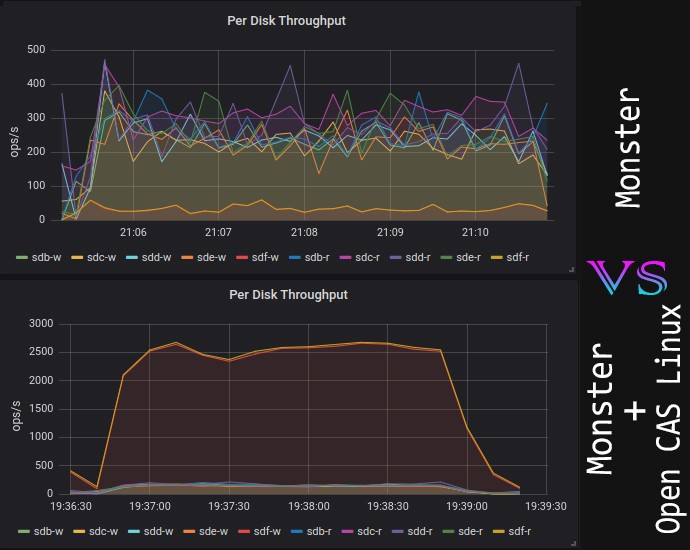
Task: Toggle sde-w series in bottom chart legend
Action: pyautogui.click(x=206, y=532)
